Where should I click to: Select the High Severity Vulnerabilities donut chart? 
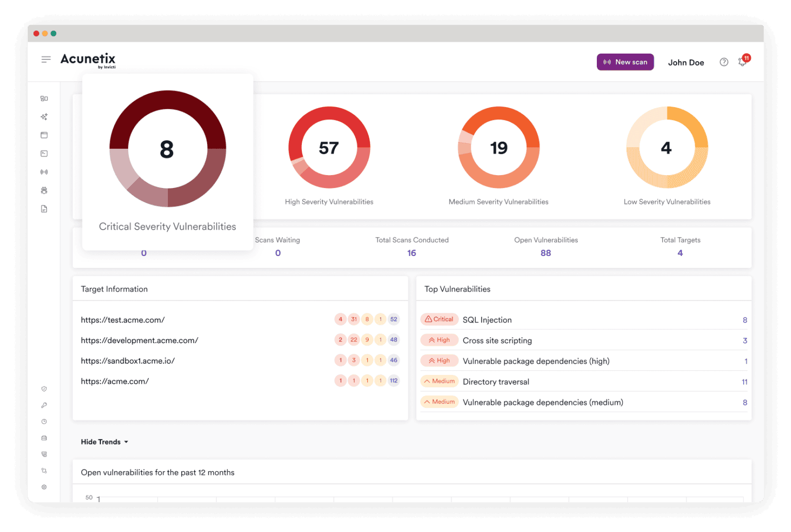tap(329, 148)
